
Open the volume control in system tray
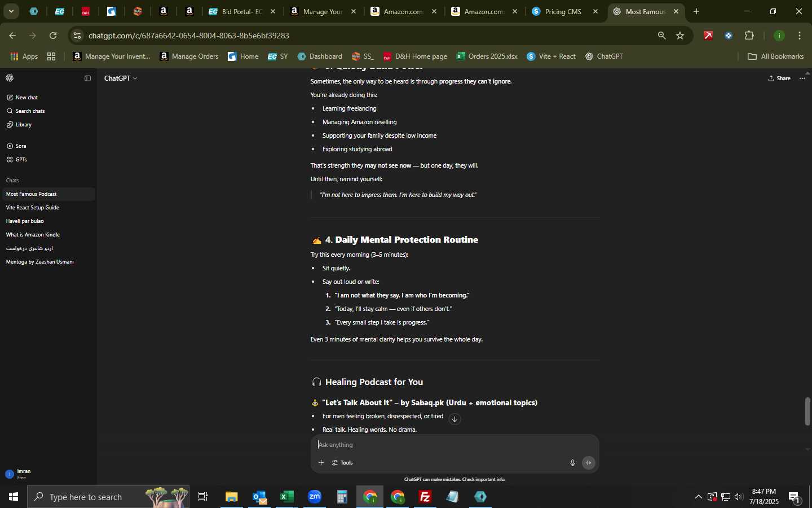pos(739,497)
